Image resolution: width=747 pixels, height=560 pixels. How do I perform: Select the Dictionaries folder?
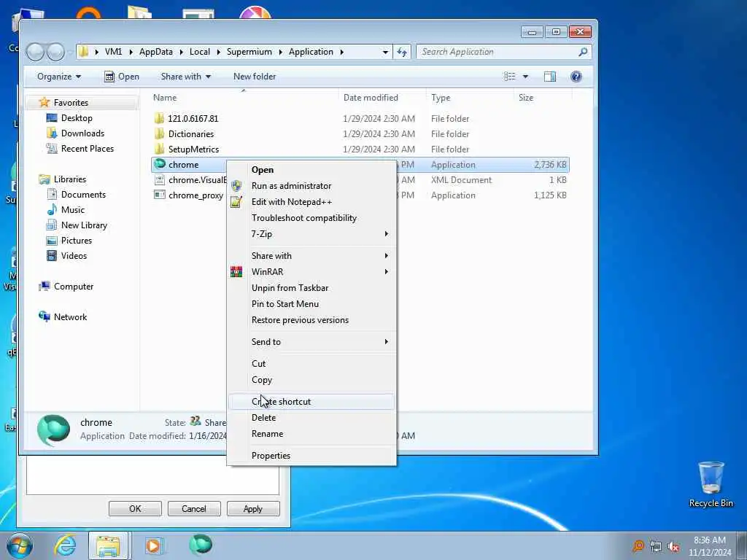click(191, 134)
